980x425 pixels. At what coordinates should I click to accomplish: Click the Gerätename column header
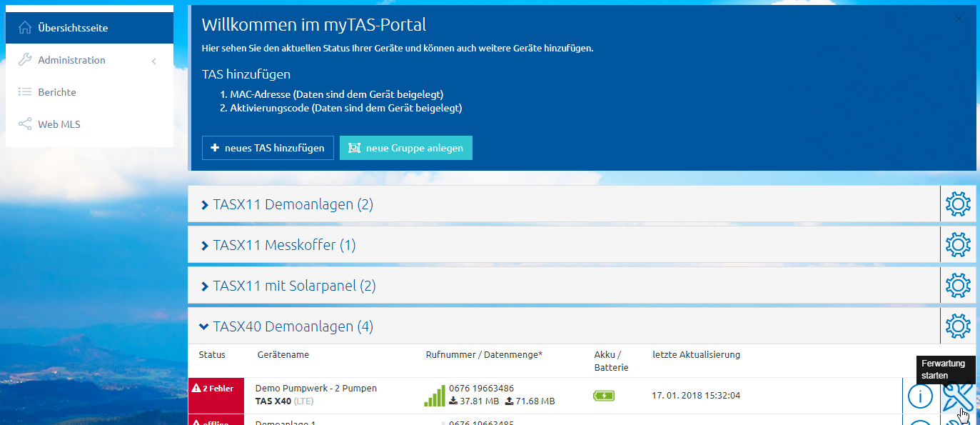pyautogui.click(x=283, y=354)
